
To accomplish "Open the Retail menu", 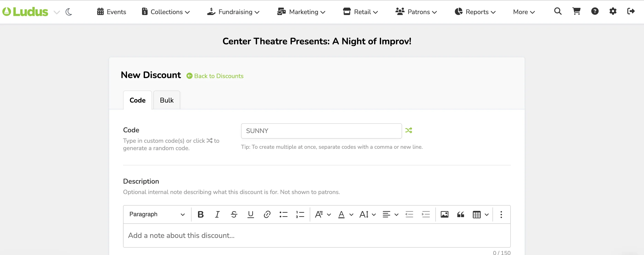I will (360, 12).
